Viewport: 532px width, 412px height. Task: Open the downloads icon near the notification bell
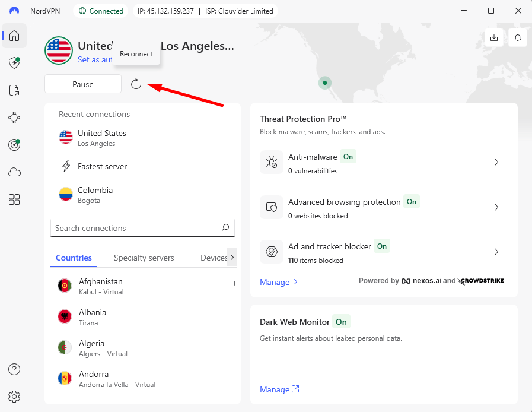coord(494,37)
